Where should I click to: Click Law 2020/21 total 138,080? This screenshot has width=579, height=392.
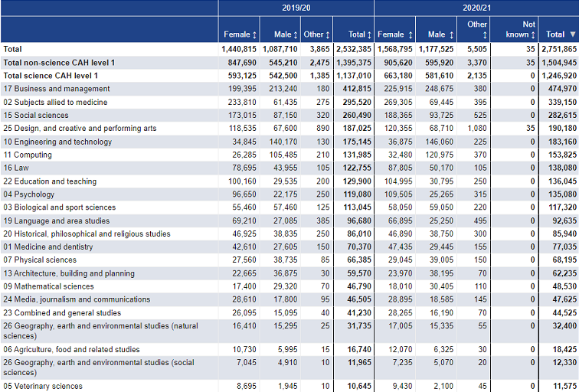click(562, 168)
